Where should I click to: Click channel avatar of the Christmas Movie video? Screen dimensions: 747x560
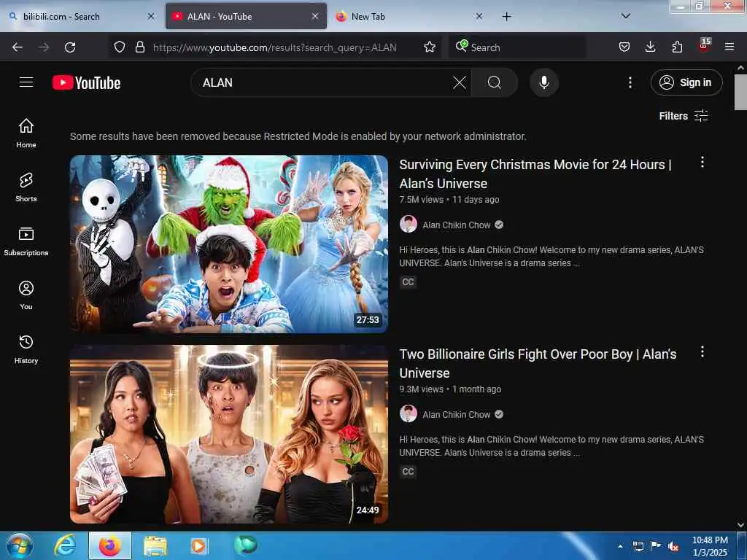coord(409,225)
